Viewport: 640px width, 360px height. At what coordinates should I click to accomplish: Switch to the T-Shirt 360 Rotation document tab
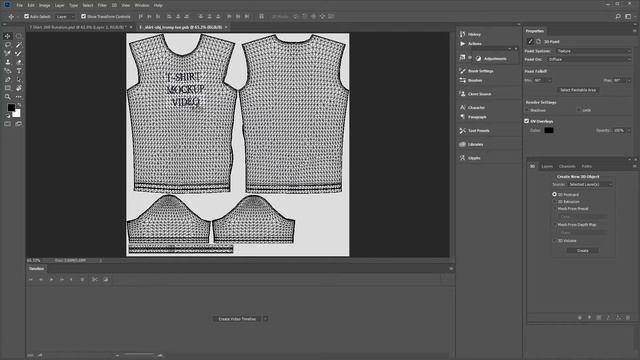pyautogui.click(x=78, y=27)
